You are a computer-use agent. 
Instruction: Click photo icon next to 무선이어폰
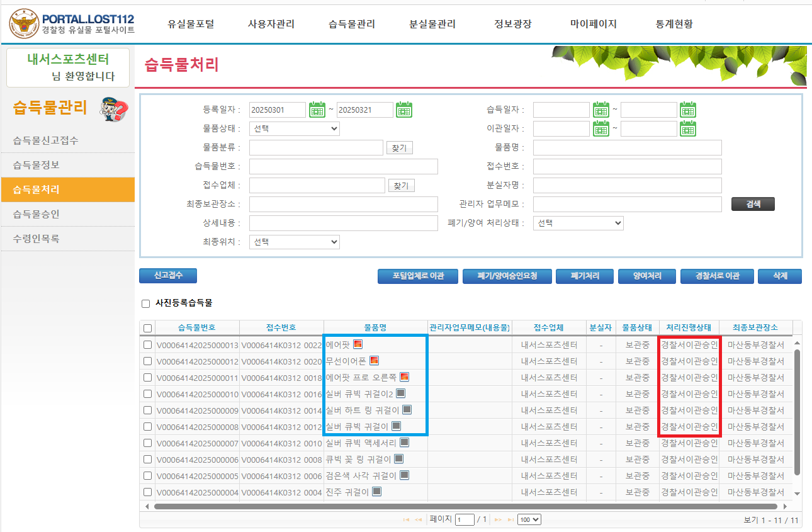click(374, 361)
